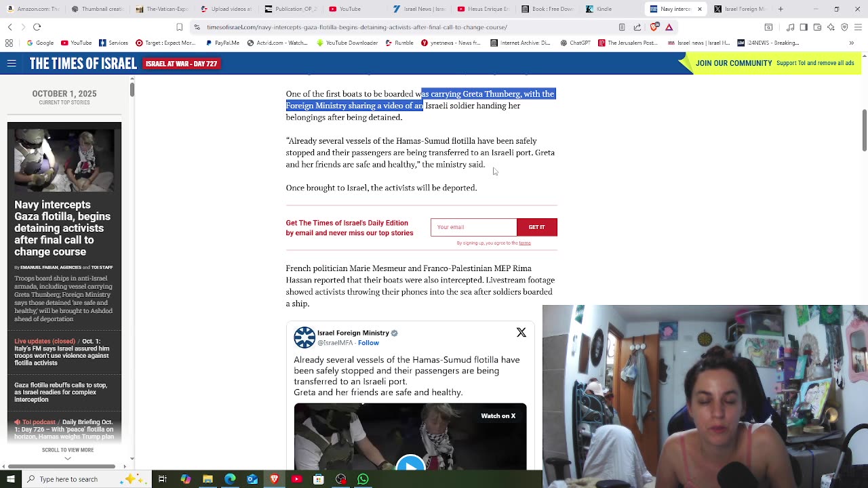Viewport: 868px width, 488px height.
Task: Open Brave Rewards triangle icon
Action: pos(669,27)
